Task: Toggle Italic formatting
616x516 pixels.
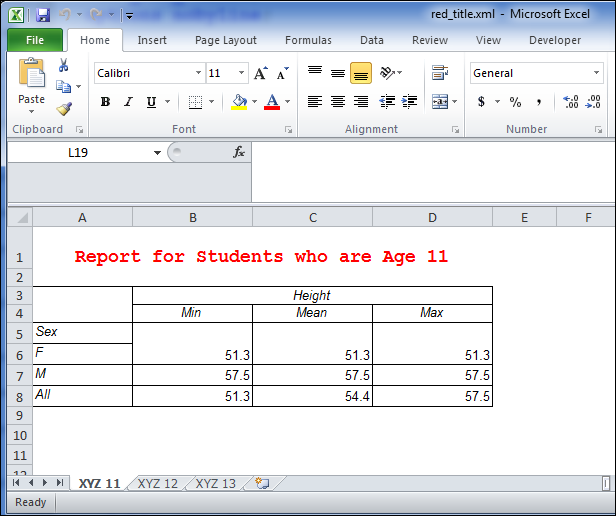Action: (128, 102)
